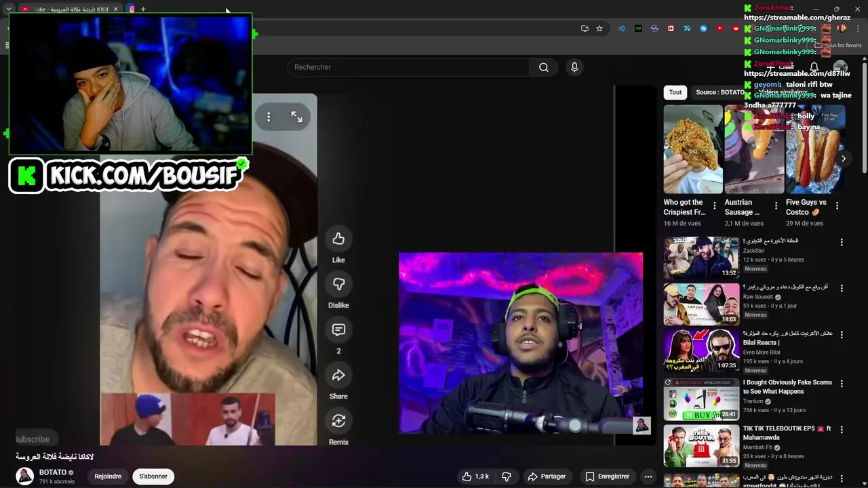The width and height of the screenshot is (868, 488).
Task: Open the red YouTube play-button extension icon
Action: click(719, 28)
